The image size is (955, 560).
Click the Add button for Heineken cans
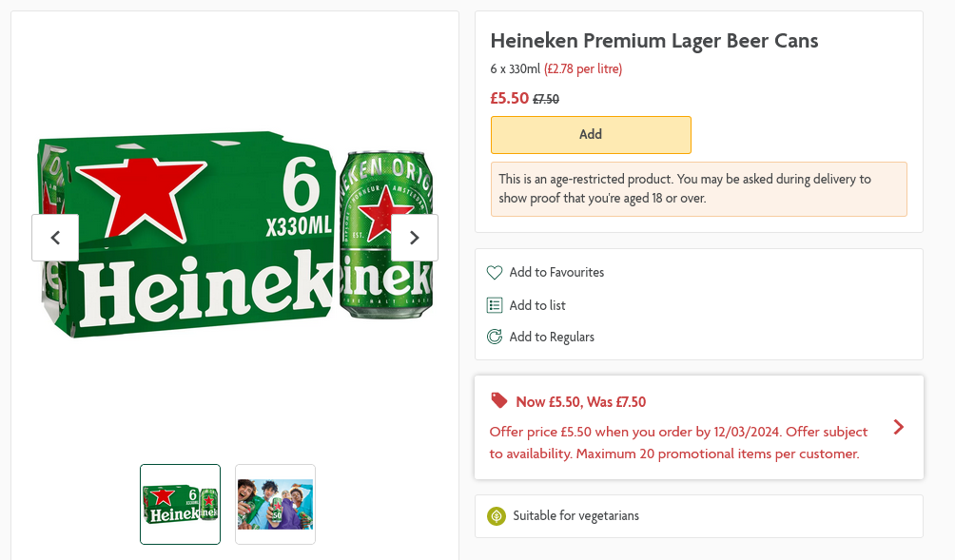tap(591, 134)
